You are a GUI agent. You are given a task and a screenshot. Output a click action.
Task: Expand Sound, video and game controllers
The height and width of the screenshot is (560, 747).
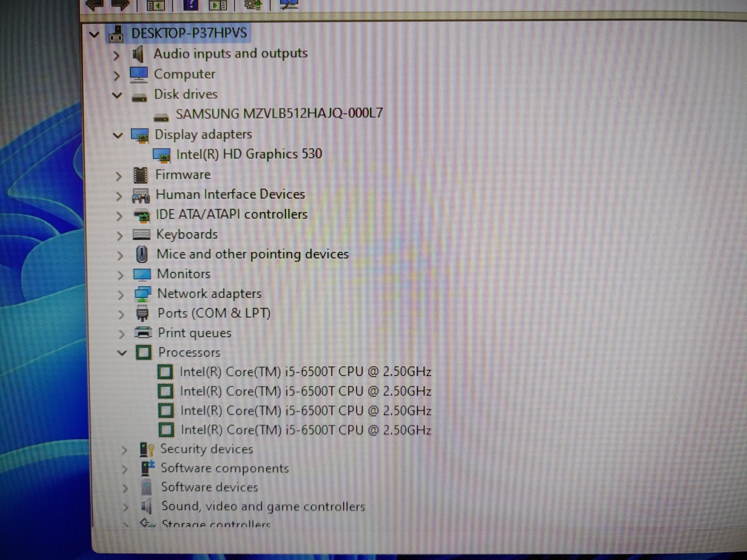(x=126, y=508)
